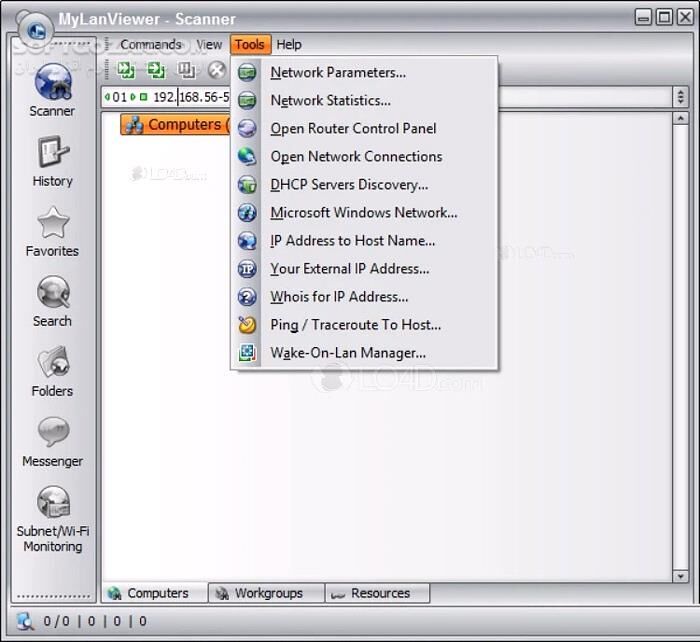Switch to the Workgroups bottom tab
This screenshot has width=700, height=642.
pos(267,593)
